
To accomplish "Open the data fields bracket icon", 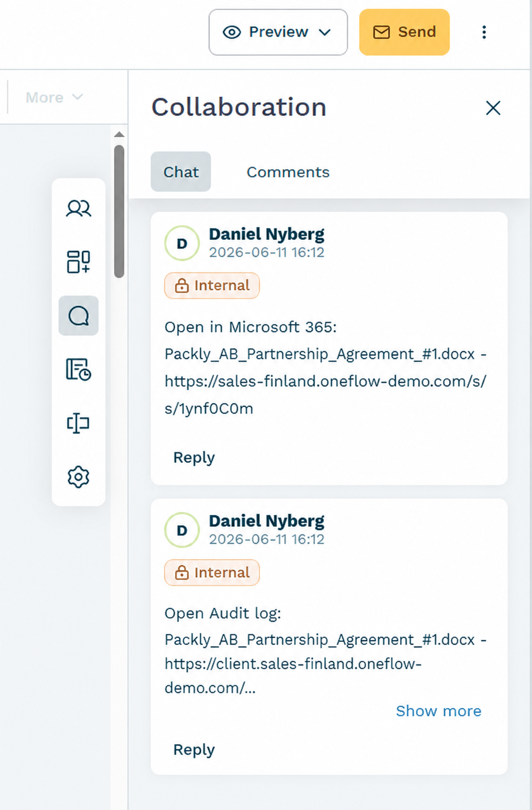I will click(78, 423).
